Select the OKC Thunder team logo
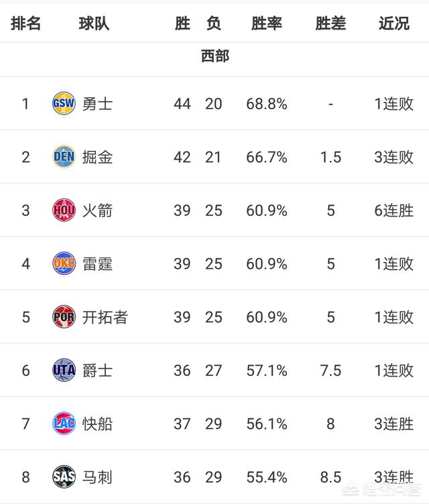The width and height of the screenshot is (429, 504). click(64, 263)
